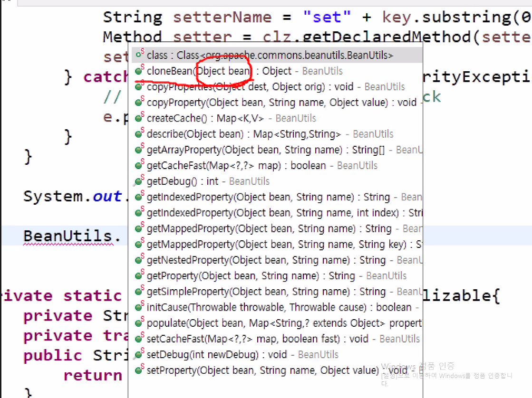Pick getProperty(Object bean, String name) proposal
The height and width of the screenshot is (398, 532).
point(277,275)
